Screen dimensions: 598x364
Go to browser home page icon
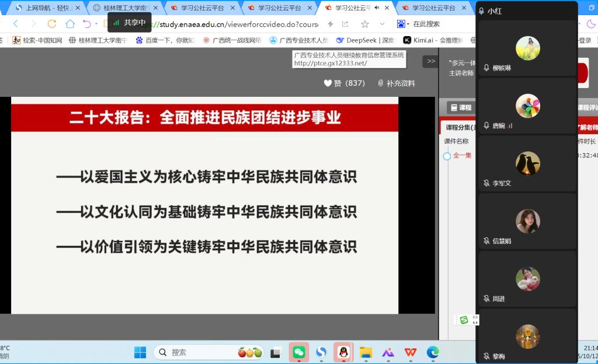click(x=70, y=24)
